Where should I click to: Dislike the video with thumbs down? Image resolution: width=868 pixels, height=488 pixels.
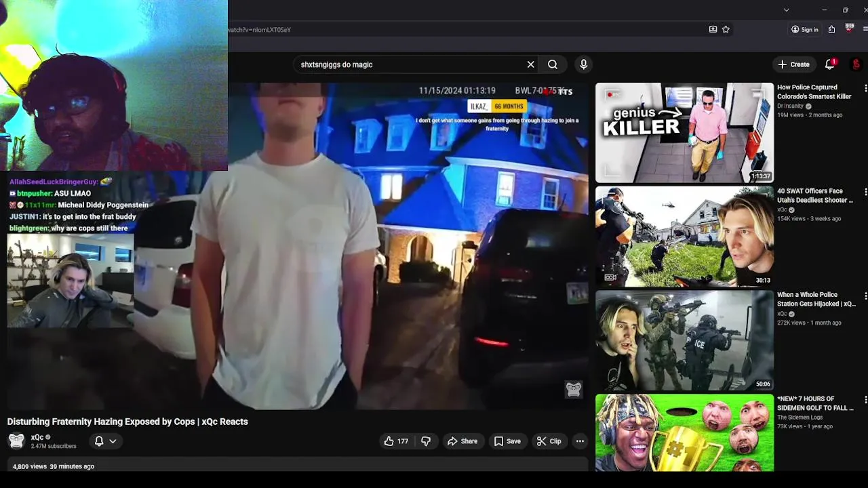(426, 441)
